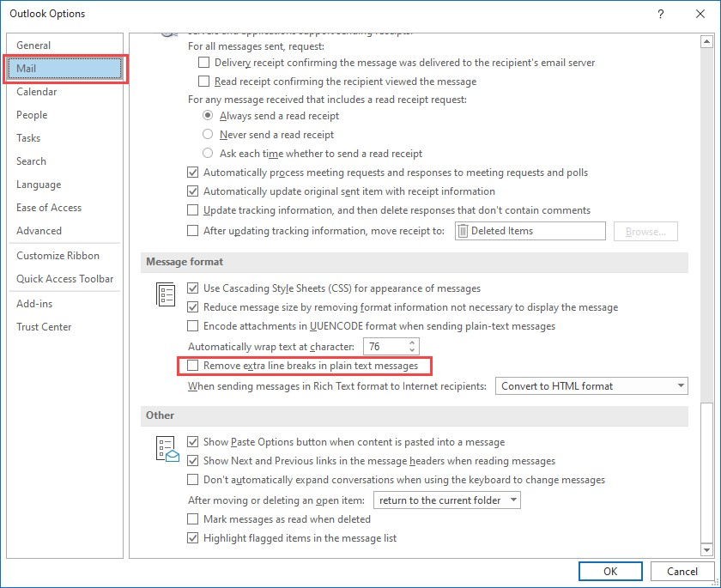Click the OK button
Screen dimensions: 721x588
610,572
